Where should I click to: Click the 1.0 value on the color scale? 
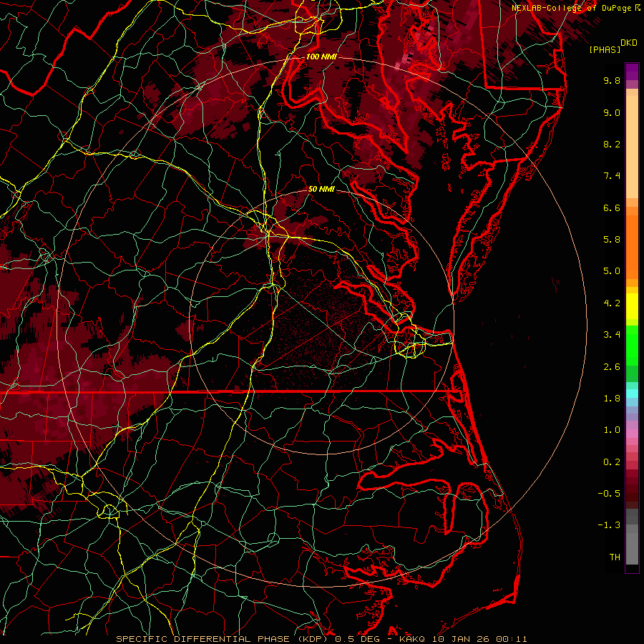pyautogui.click(x=612, y=430)
